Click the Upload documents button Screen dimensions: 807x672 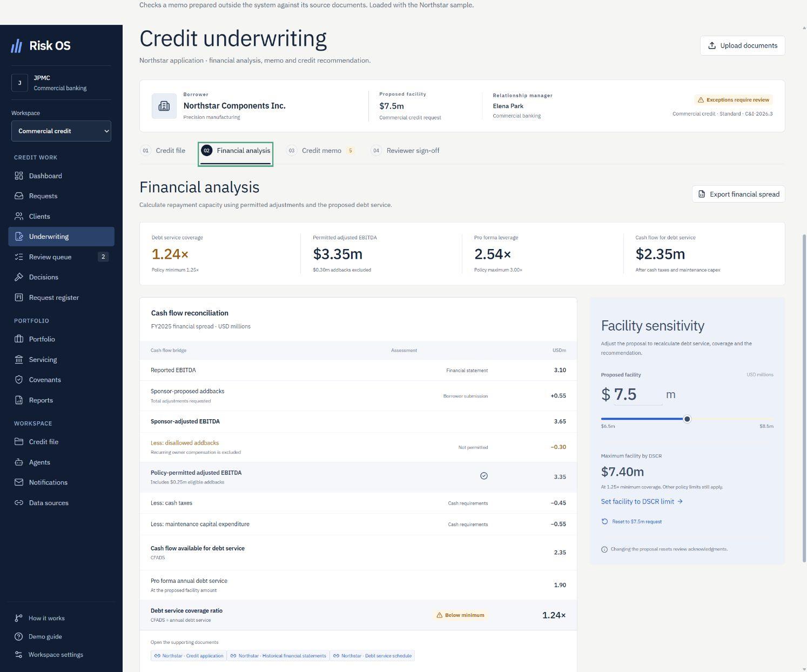click(x=742, y=46)
